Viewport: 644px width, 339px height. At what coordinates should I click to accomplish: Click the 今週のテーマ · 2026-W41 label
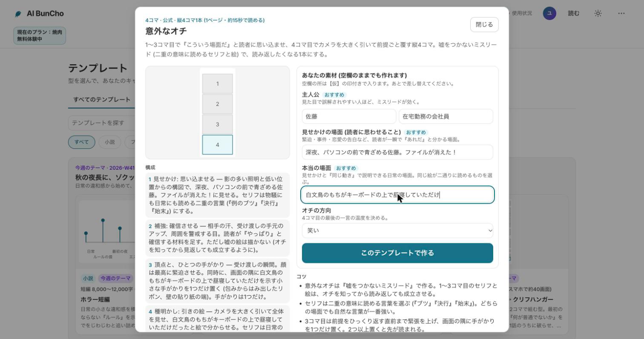click(105, 168)
